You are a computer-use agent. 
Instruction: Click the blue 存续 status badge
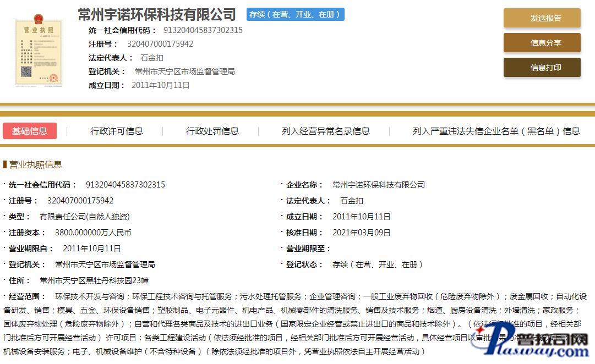(x=295, y=14)
